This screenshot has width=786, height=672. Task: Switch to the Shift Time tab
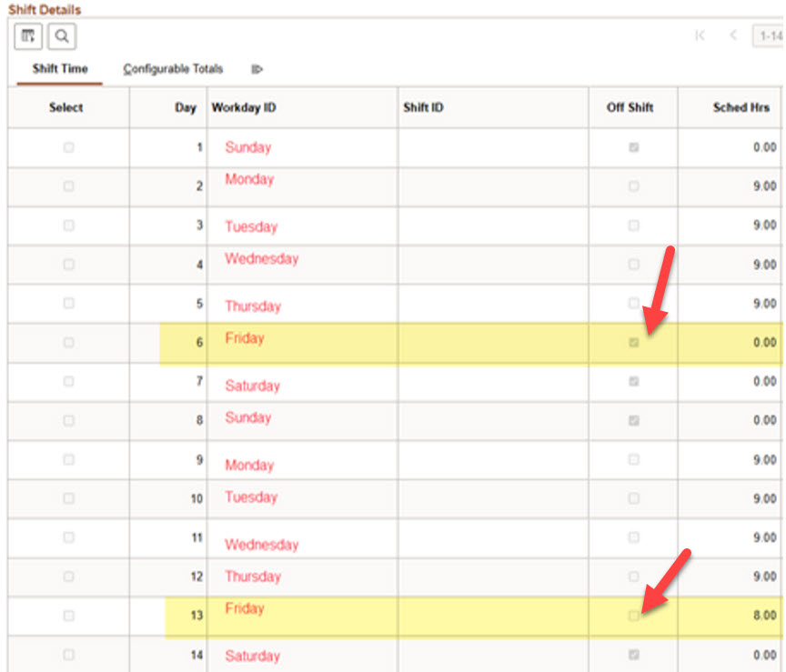pyautogui.click(x=60, y=68)
